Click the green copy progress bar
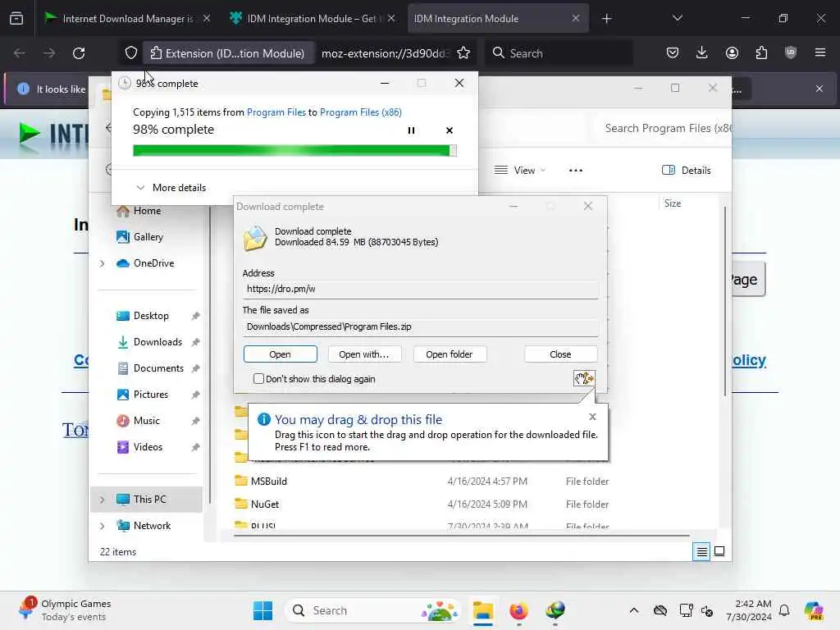 (x=294, y=151)
